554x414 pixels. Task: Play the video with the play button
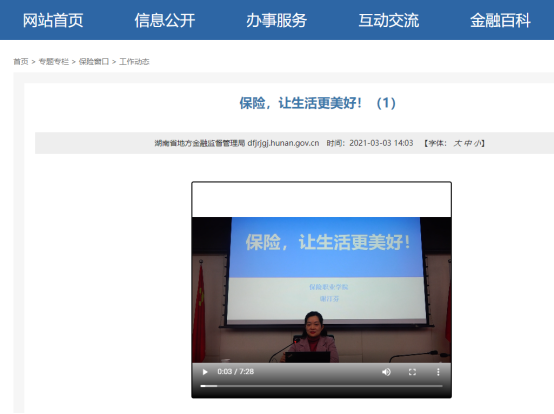205,372
